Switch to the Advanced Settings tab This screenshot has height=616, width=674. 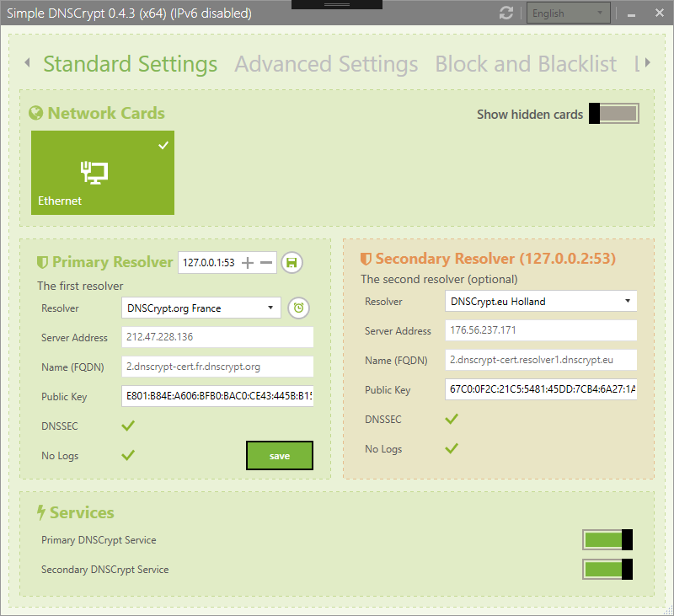[326, 64]
